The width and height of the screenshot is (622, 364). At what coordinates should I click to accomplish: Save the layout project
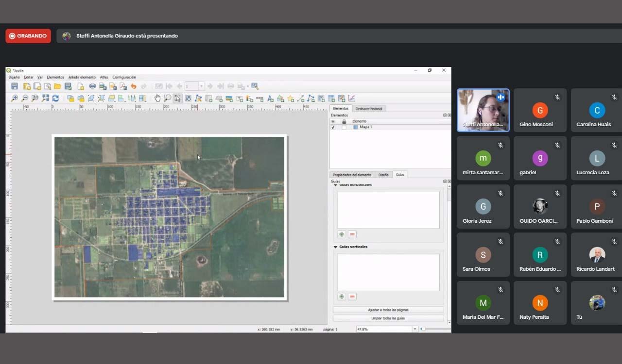coord(15,86)
